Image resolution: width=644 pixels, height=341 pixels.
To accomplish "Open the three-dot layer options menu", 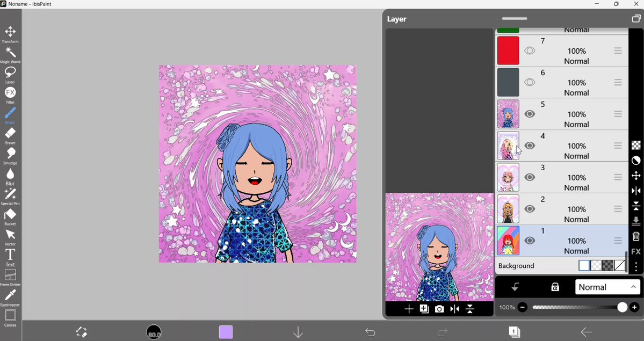I will click(636, 267).
